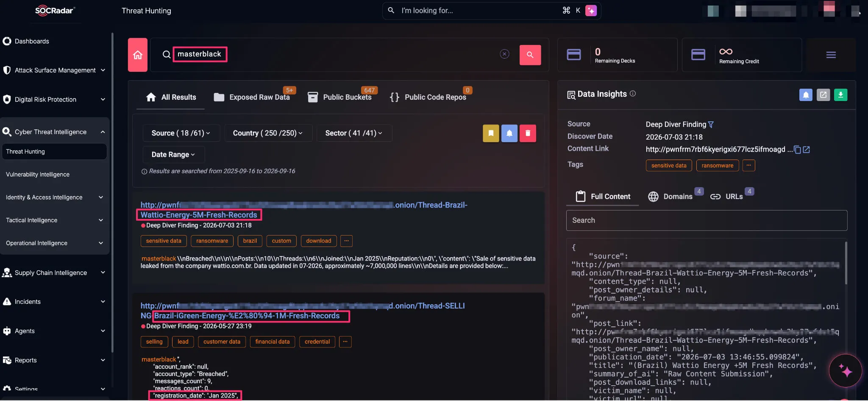Open Content Link in new window icon
The width and height of the screenshot is (868, 401).
coord(806,149)
